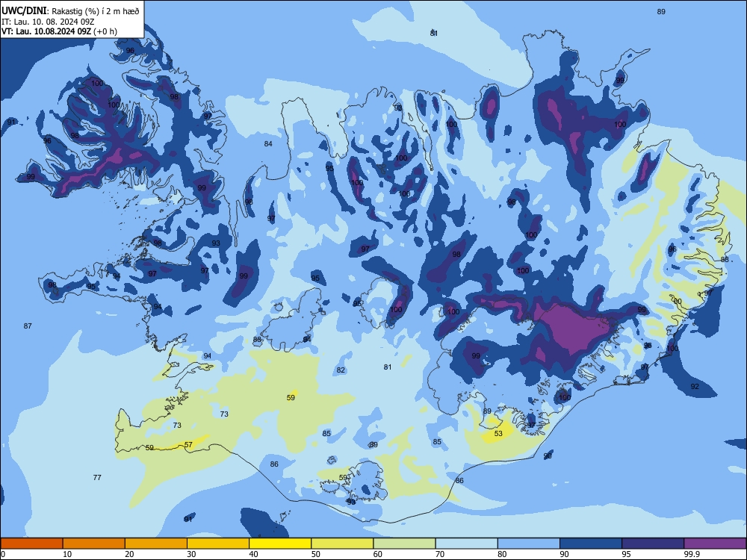Click the '0' legend scale label
Screen dimensions: 747x560
point(3,554)
